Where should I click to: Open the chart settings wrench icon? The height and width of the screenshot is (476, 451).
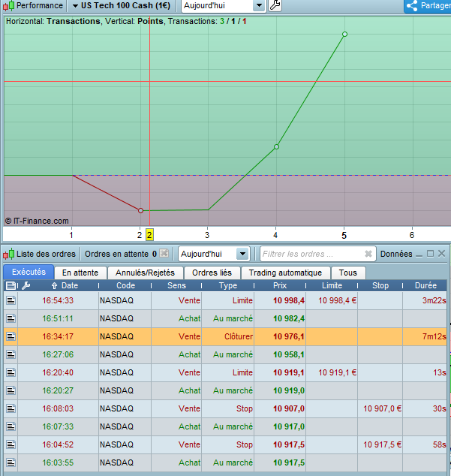(275, 6)
